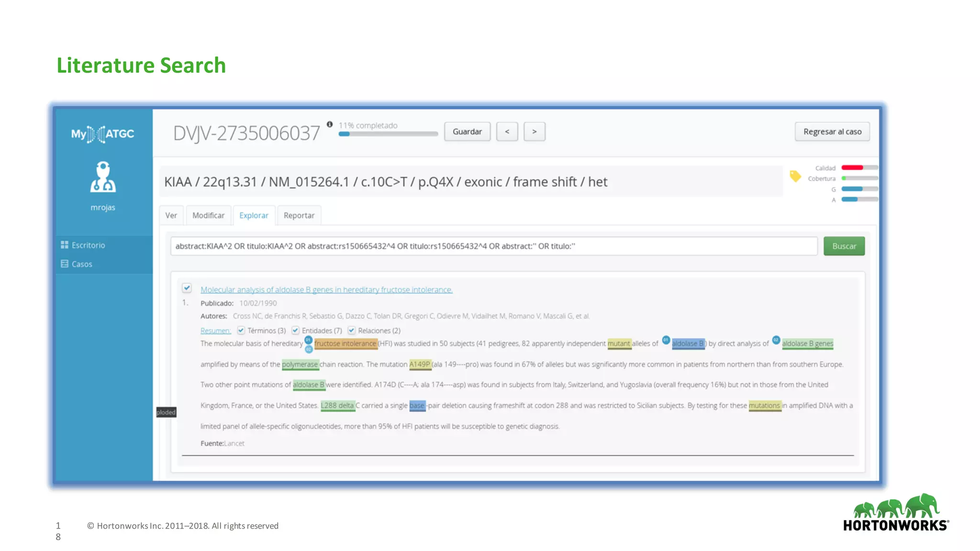Click the 11% completado progress bar
This screenshot has width=980, height=551.
coord(388,134)
